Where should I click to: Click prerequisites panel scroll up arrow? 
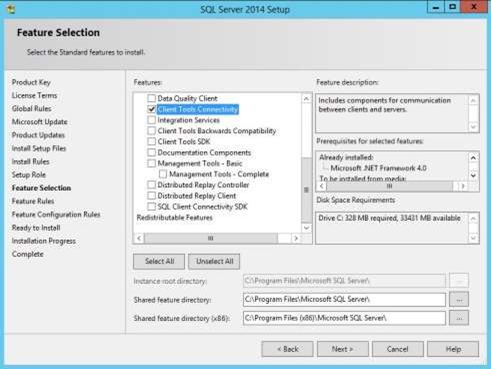(x=473, y=158)
